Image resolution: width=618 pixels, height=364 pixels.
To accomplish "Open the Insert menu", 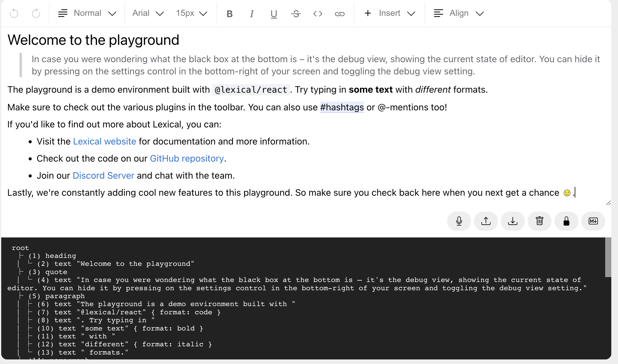I will [390, 13].
